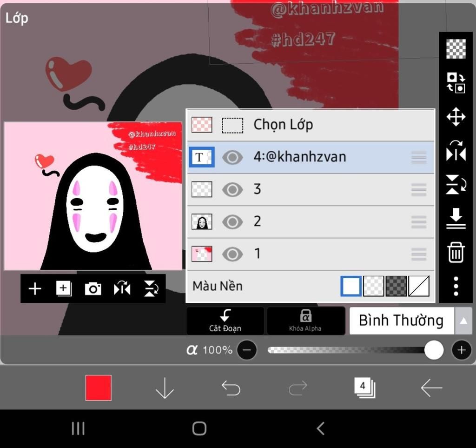Tap the pink Chọn Lớp layer thumbnail
The width and height of the screenshot is (476, 448).
(202, 125)
